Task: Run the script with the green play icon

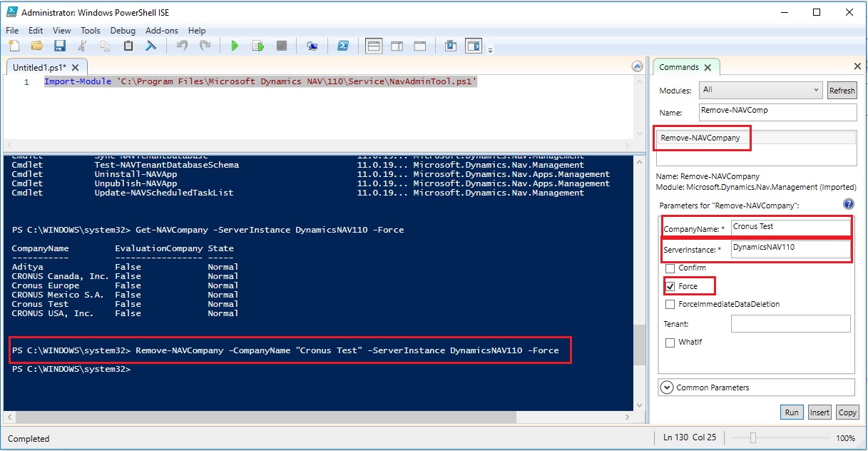Action: (x=235, y=46)
